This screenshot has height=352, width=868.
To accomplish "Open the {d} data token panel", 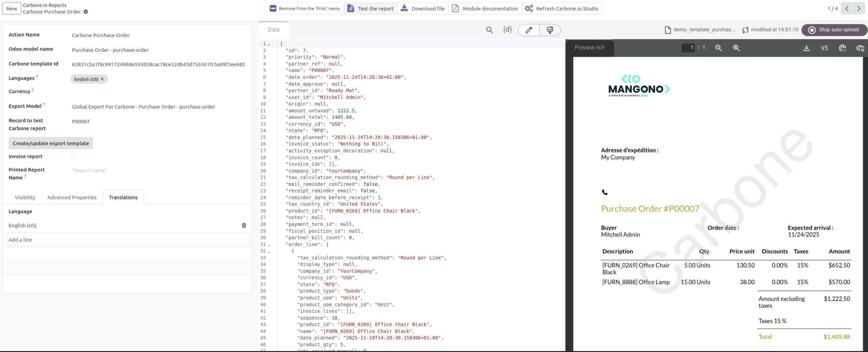I will (507, 30).
